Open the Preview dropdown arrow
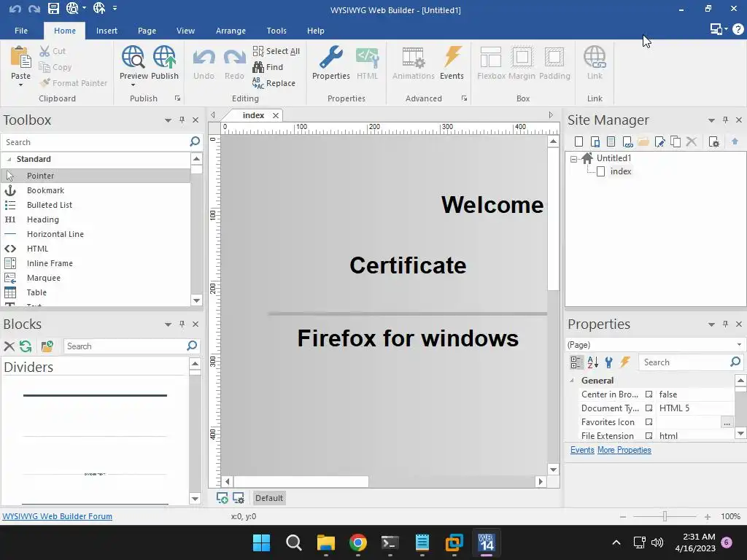This screenshot has height=560, width=747. click(x=133, y=85)
